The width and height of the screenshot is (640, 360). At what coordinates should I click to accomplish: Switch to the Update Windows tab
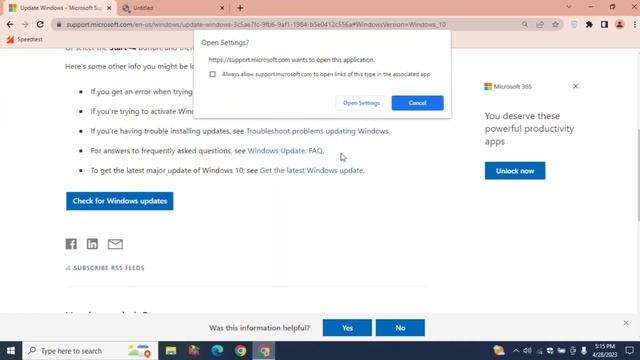(59, 8)
